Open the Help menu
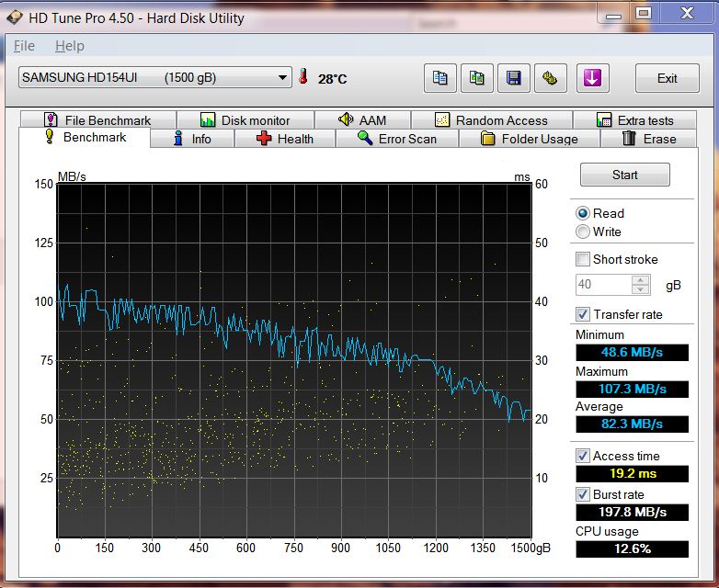The height and width of the screenshot is (588, 719). click(x=69, y=46)
